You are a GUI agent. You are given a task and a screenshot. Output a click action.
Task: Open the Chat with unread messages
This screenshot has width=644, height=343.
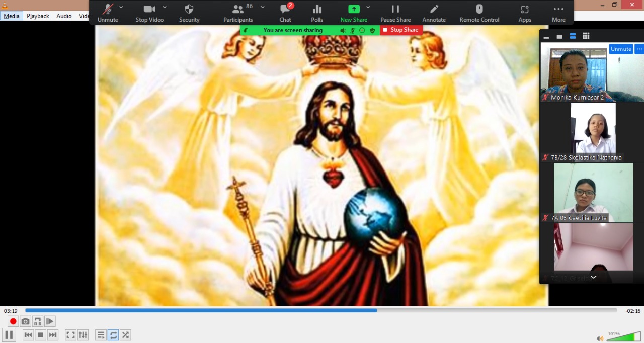[x=285, y=13]
